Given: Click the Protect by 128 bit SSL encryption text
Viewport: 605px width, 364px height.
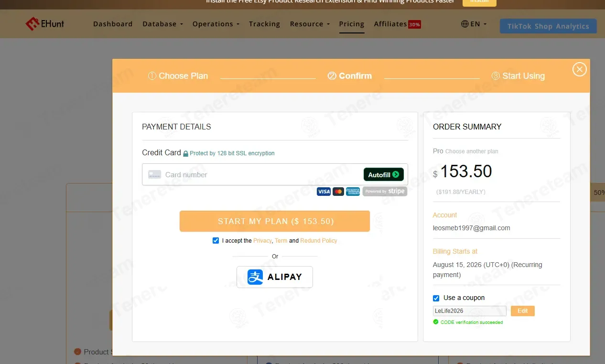Looking at the screenshot, I should point(232,153).
